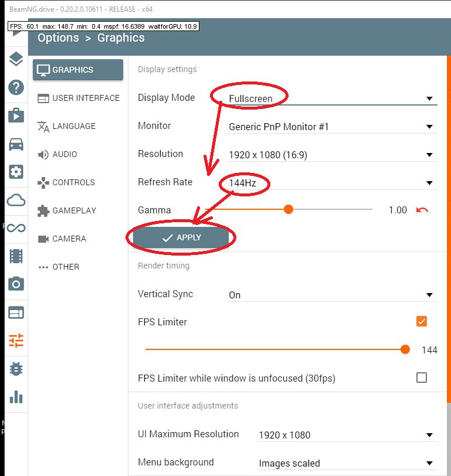Click the Render timing section heading
The width and height of the screenshot is (451, 476).
click(164, 266)
